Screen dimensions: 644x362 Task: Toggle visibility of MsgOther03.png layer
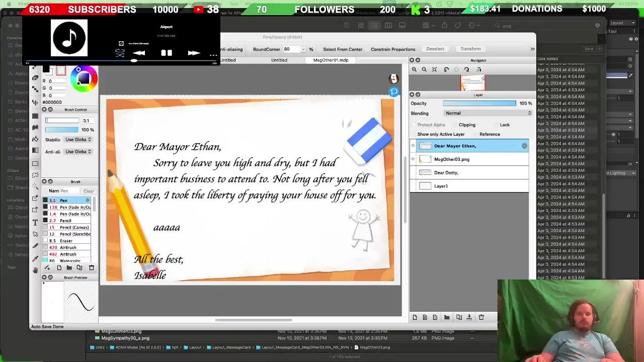tap(413, 159)
